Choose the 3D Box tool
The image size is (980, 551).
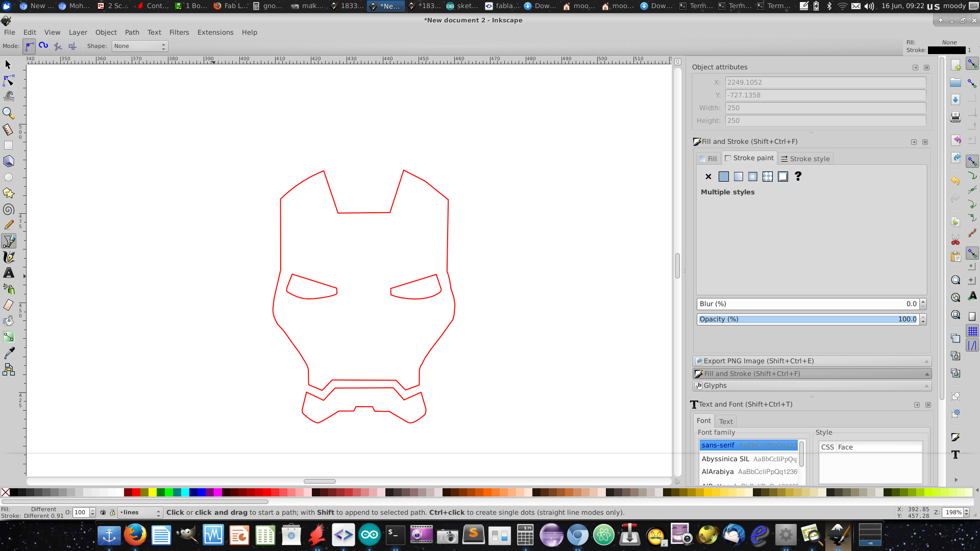8,161
